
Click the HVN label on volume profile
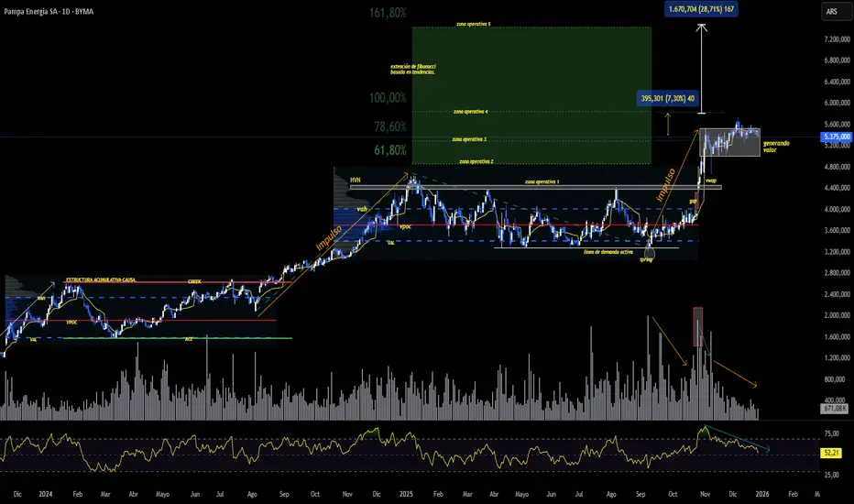tap(356, 180)
